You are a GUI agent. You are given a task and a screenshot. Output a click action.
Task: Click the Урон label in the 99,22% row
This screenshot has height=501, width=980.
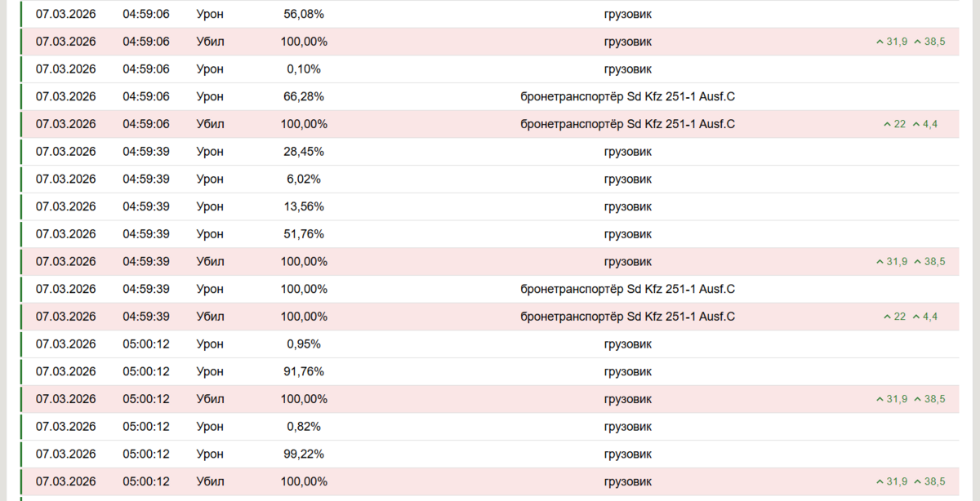pyautogui.click(x=210, y=454)
